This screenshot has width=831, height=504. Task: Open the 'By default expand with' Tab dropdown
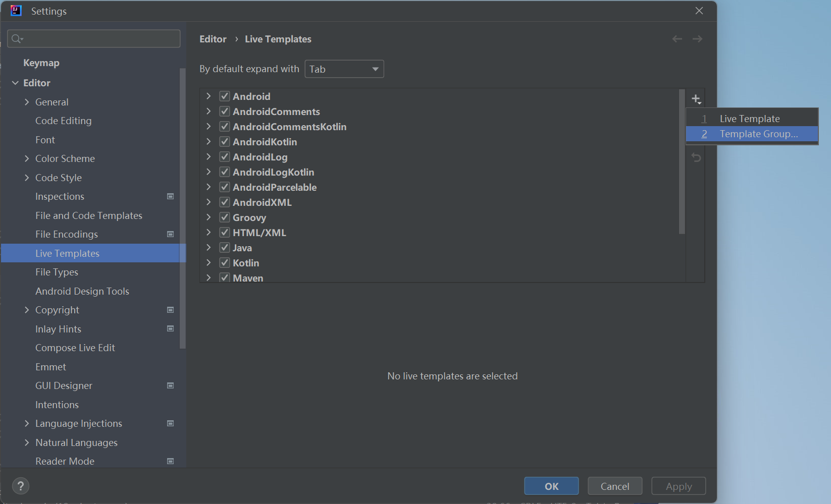(344, 69)
